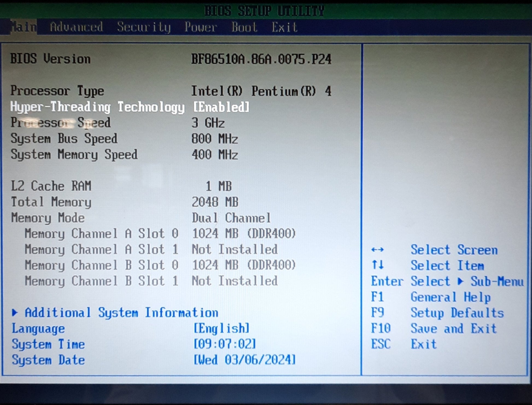Click F1 General Help
This screenshot has height=405, width=532.
click(450, 297)
